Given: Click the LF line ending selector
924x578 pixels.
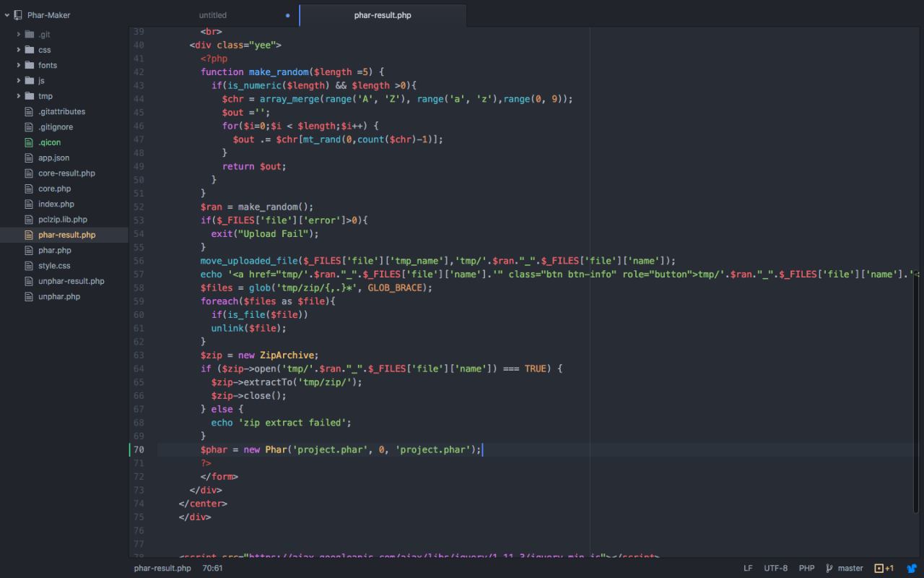Looking at the screenshot, I should [x=748, y=568].
